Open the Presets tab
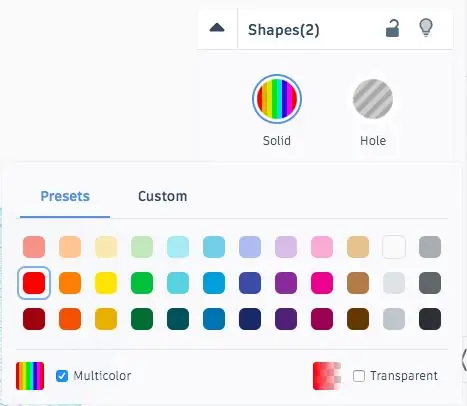 (x=65, y=196)
